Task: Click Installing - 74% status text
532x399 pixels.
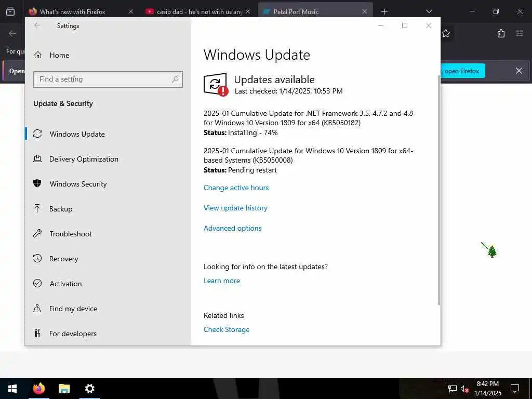Action: tap(253, 132)
